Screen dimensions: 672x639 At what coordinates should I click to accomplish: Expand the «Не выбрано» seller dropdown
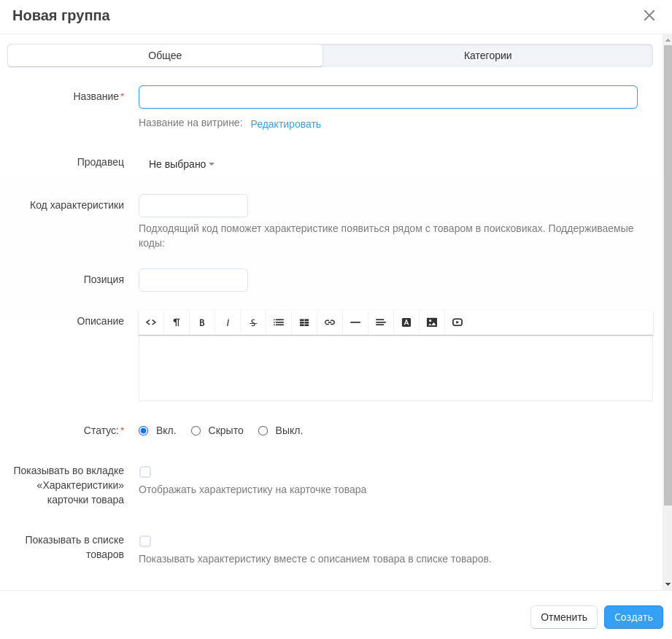(x=182, y=164)
